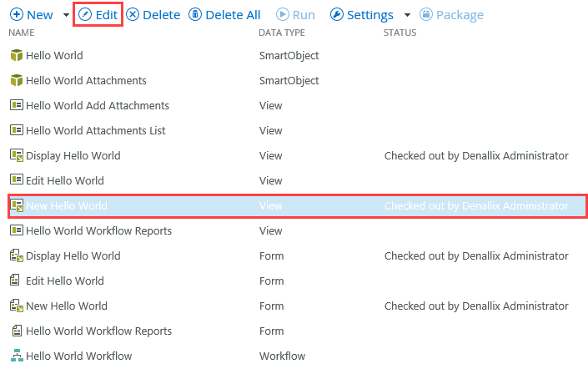This screenshot has height=374, width=588.
Task: Expand the New dropdown arrow
Action: coord(66,16)
